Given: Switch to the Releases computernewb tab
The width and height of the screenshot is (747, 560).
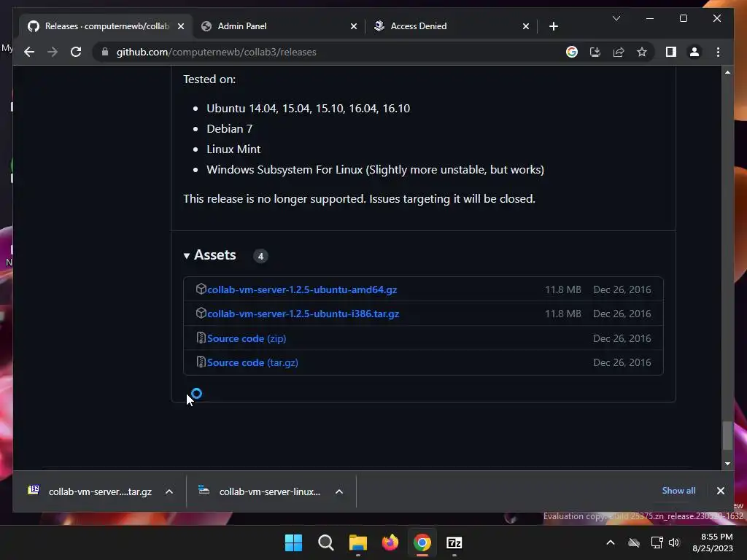Looking at the screenshot, I should [x=107, y=26].
